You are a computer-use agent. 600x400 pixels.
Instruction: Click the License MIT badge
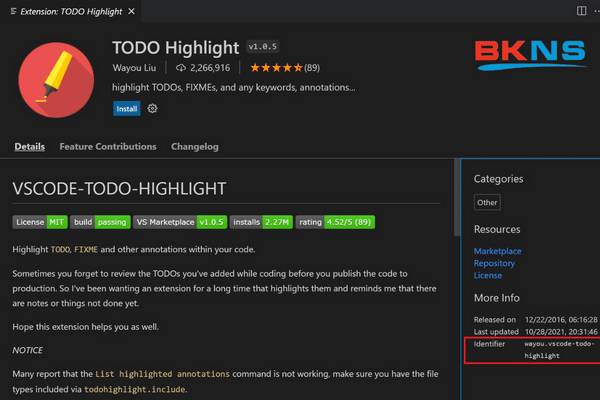(x=40, y=222)
